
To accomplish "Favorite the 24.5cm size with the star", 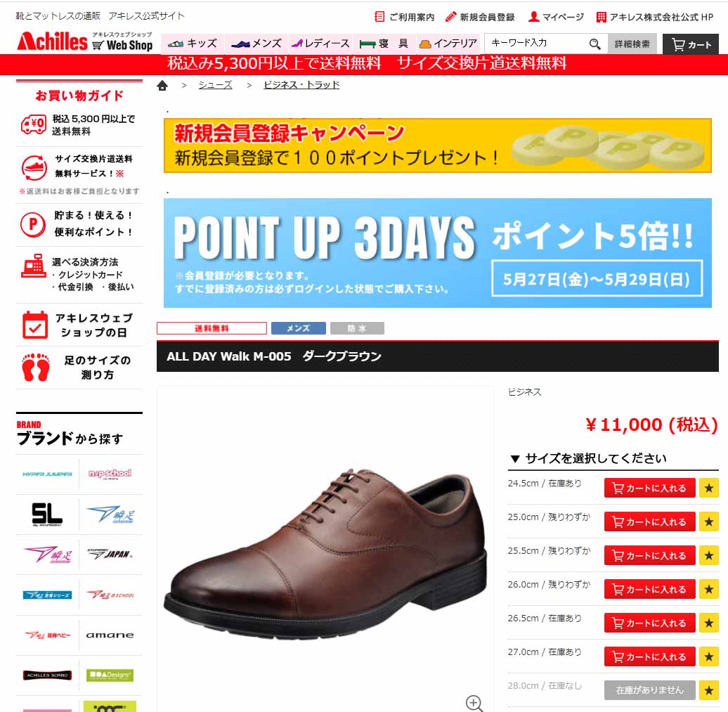I will point(708,488).
